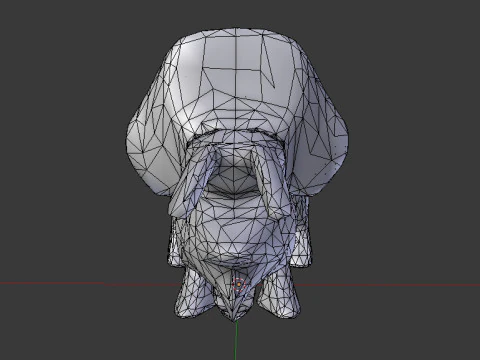Click the left tusk of the elephant mesh
Image resolution: width=480 pixels, height=360 pixels.
[x=193, y=182]
